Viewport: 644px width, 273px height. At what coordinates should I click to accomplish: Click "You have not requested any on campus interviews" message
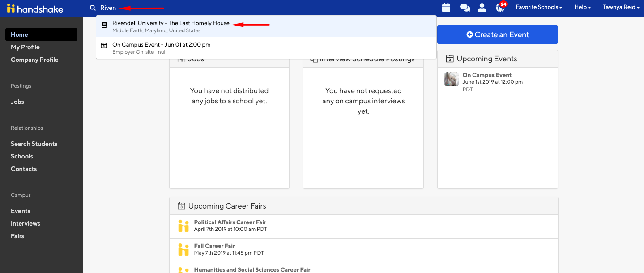click(363, 101)
